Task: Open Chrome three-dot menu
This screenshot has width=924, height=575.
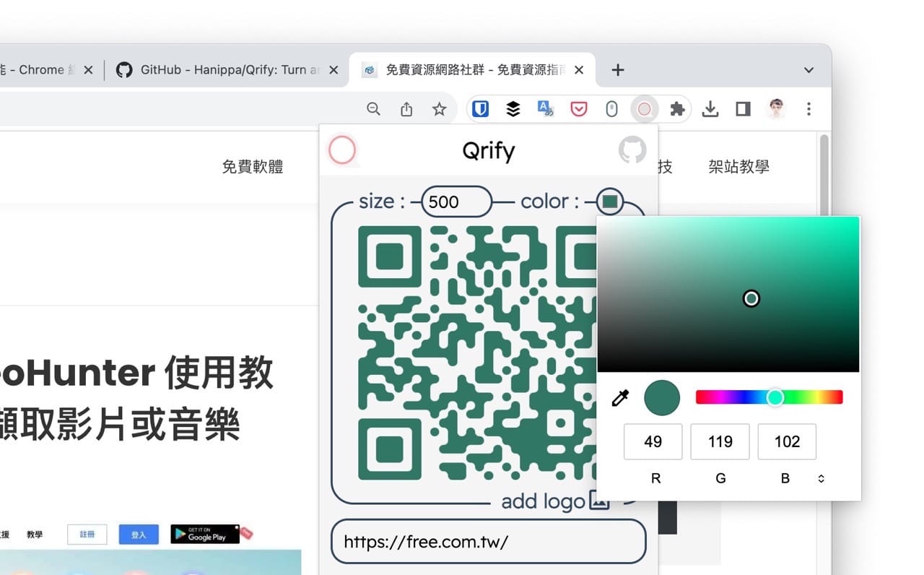Action: pyautogui.click(x=808, y=109)
